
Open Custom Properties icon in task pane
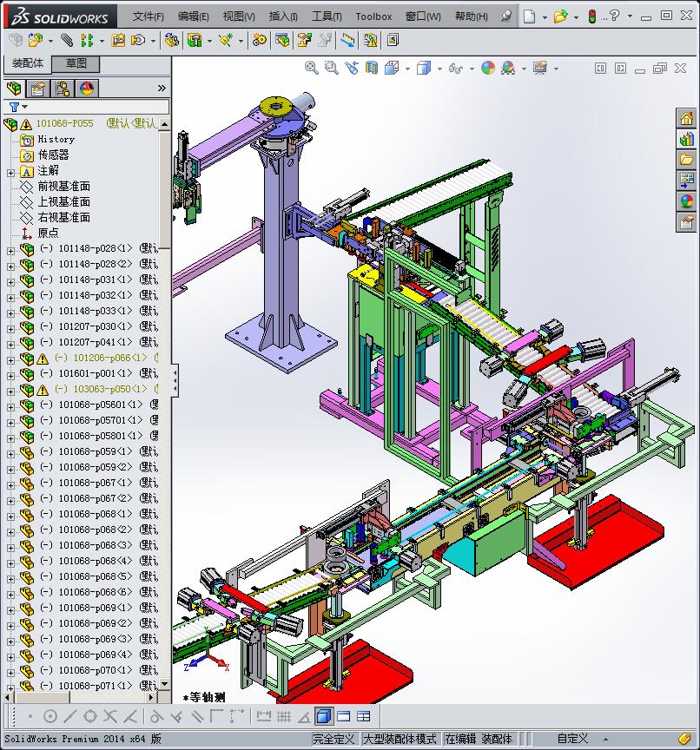point(686,223)
